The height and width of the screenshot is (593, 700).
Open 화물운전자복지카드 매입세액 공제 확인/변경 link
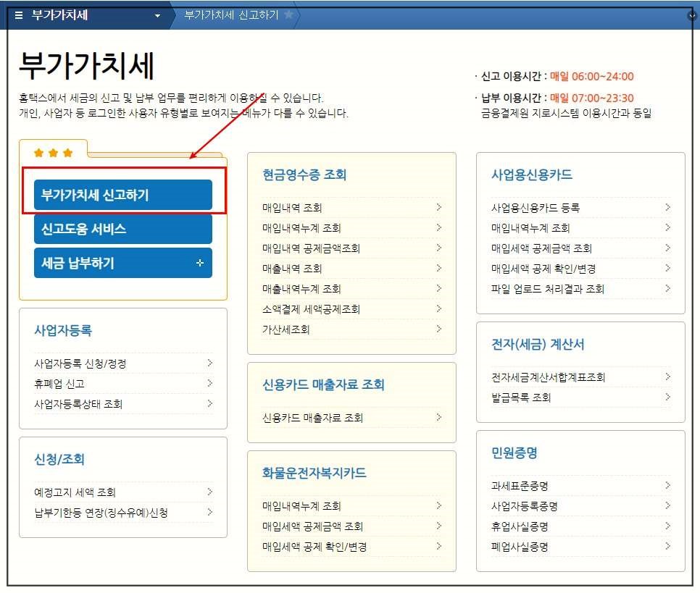click(314, 547)
